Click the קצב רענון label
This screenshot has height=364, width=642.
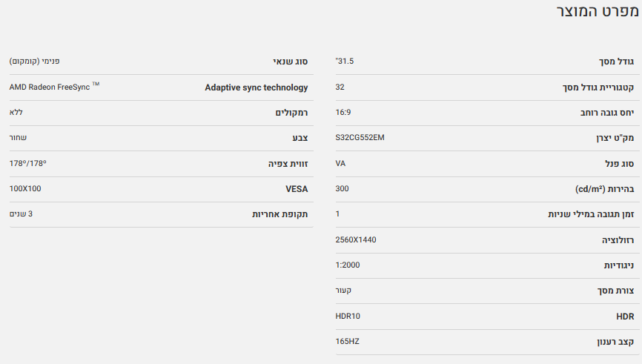click(x=615, y=342)
